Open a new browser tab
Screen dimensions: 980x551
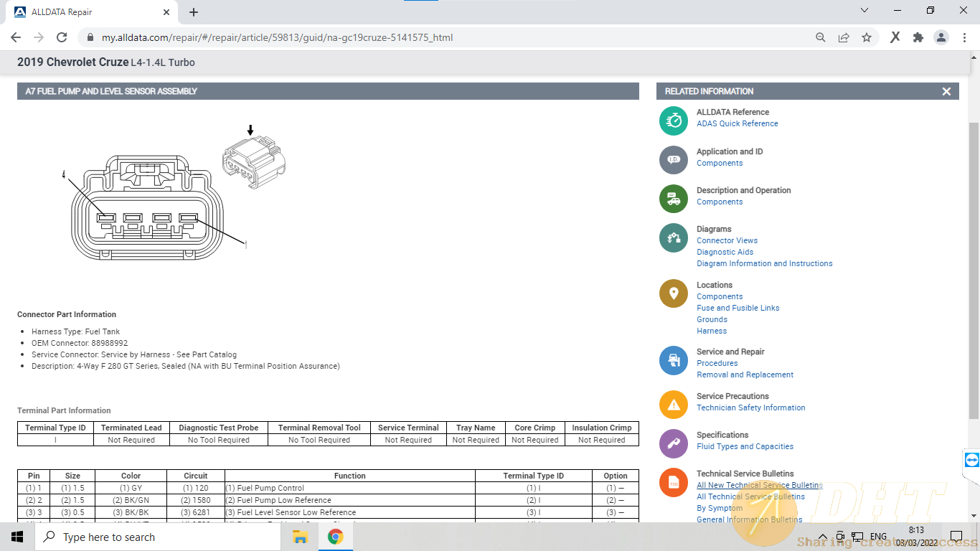194,12
